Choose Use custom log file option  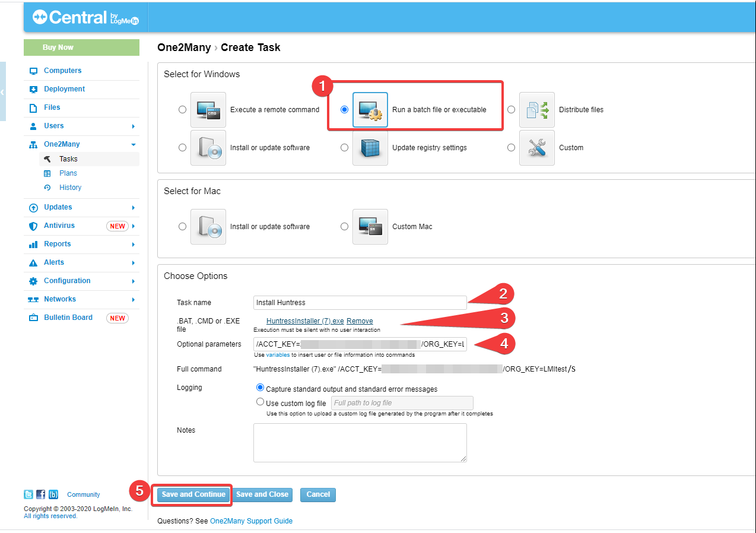[x=260, y=402]
